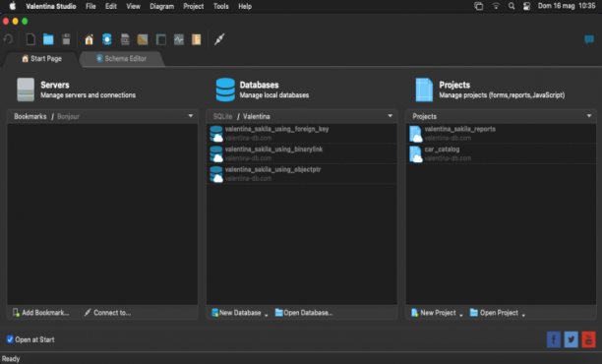
Task: Toggle the Open at Start checkbox
Action: pyautogui.click(x=10, y=339)
